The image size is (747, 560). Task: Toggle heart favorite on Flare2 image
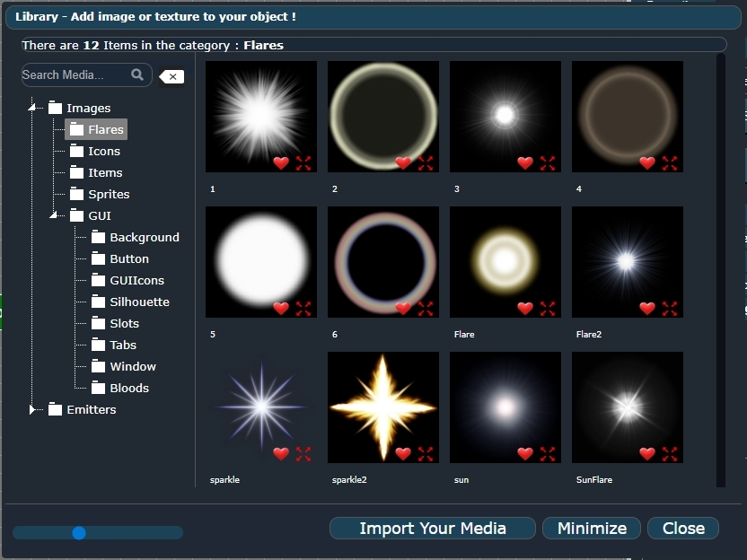coord(647,308)
